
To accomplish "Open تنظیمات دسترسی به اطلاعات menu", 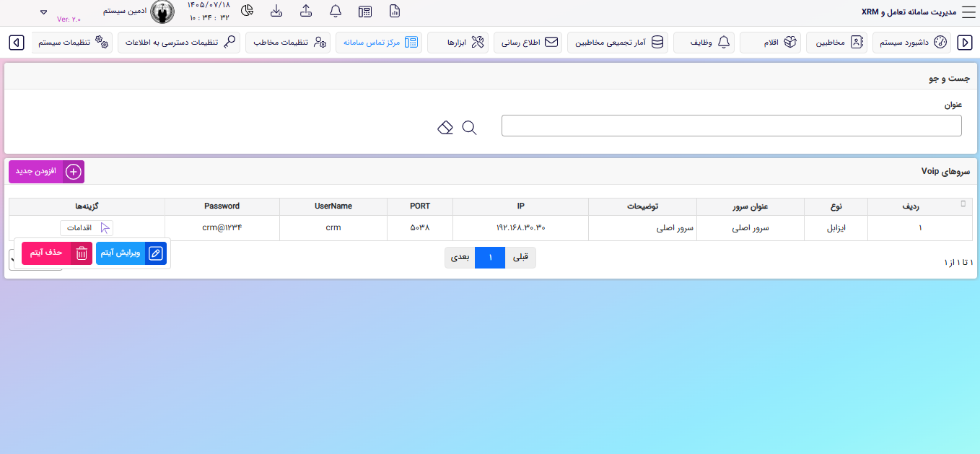I will [x=179, y=43].
